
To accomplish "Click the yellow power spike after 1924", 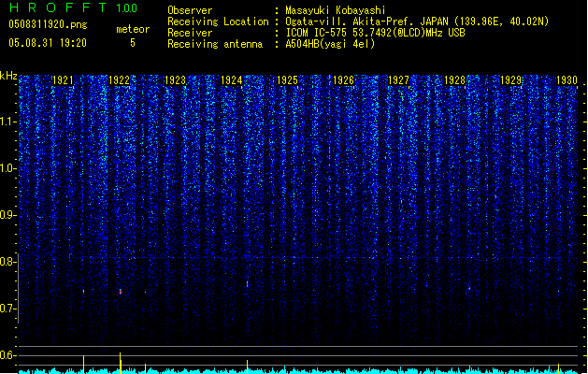I will click(x=247, y=367).
